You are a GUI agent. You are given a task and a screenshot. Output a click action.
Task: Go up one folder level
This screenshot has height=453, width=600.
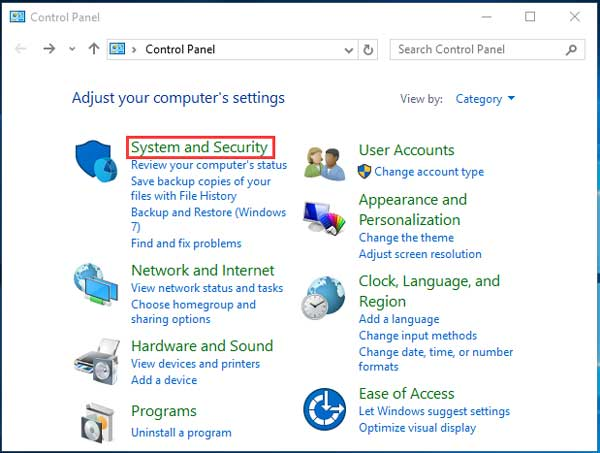(x=94, y=49)
